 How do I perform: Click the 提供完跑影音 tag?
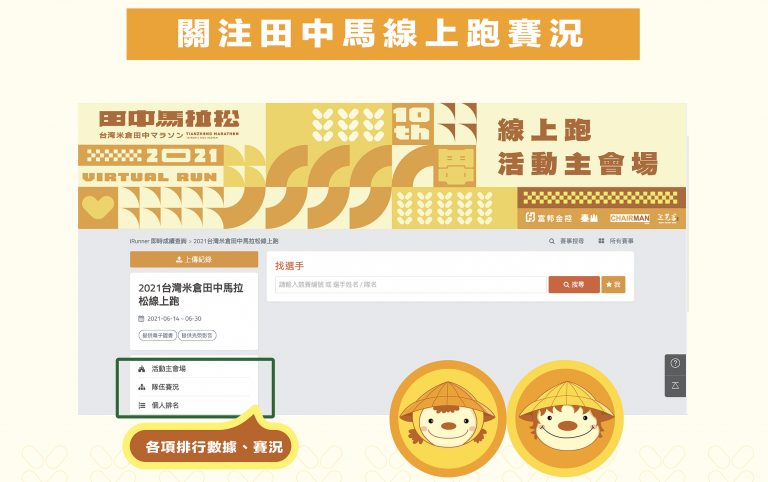(197, 336)
